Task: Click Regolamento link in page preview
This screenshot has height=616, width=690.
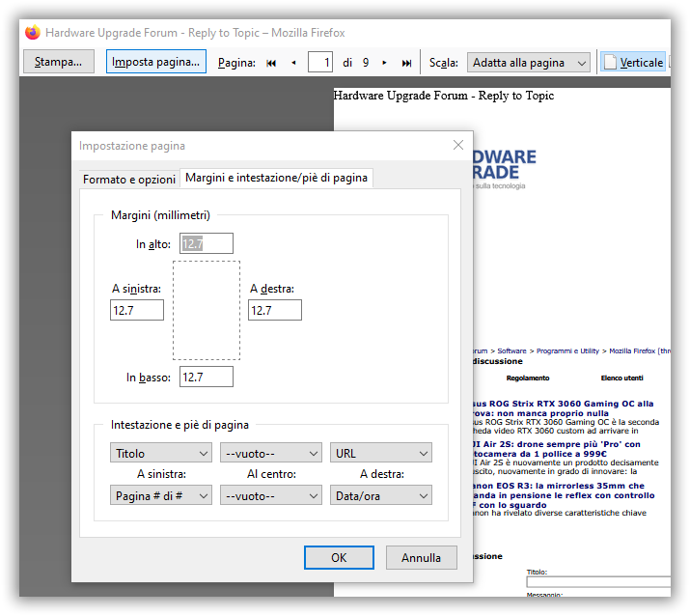Action: click(528, 378)
